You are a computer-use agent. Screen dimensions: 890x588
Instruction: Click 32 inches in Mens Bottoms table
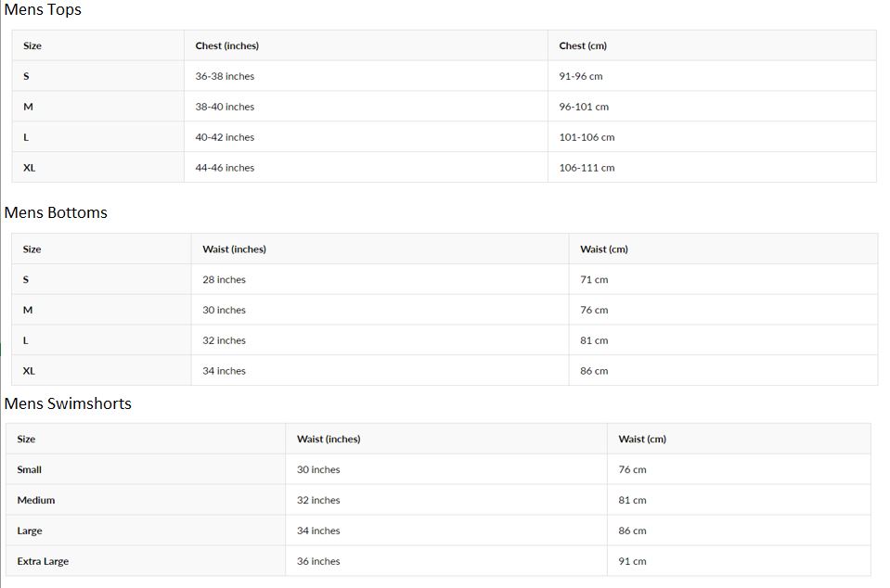click(x=224, y=340)
